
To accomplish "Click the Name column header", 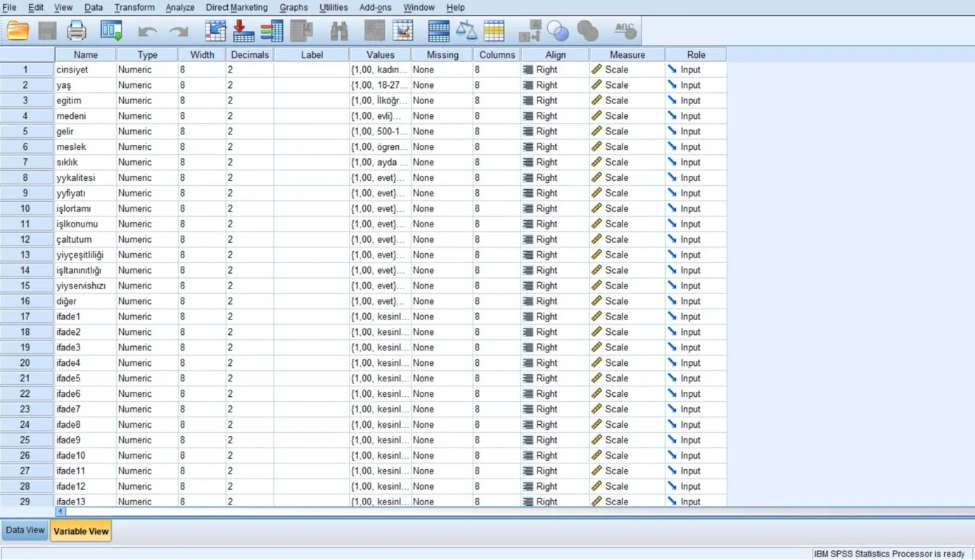I will (x=86, y=55).
